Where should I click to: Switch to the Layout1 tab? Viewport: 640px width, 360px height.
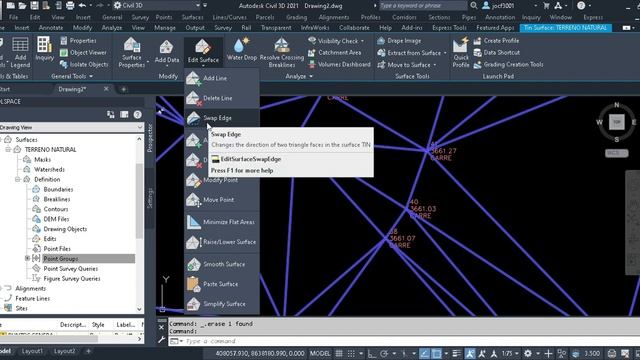(x=32, y=351)
